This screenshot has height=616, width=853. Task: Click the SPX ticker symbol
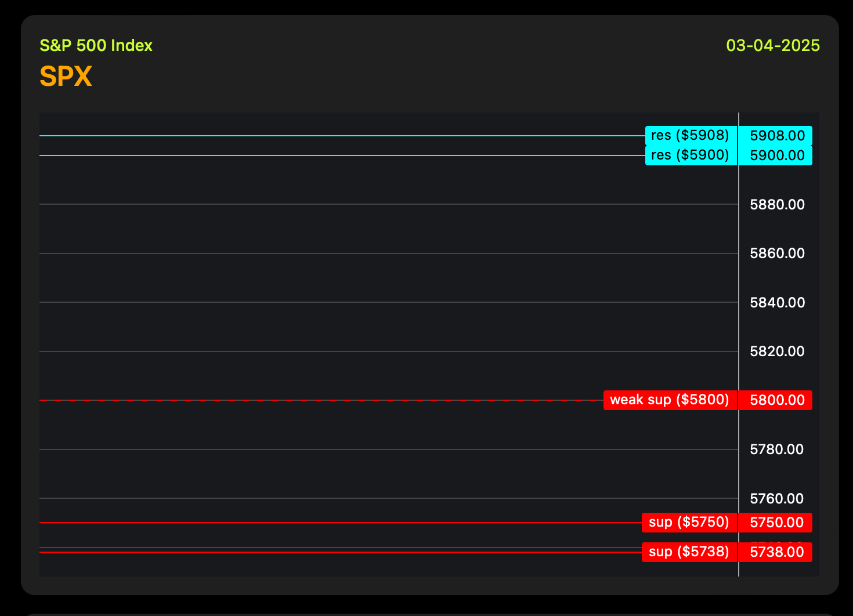pyautogui.click(x=66, y=77)
